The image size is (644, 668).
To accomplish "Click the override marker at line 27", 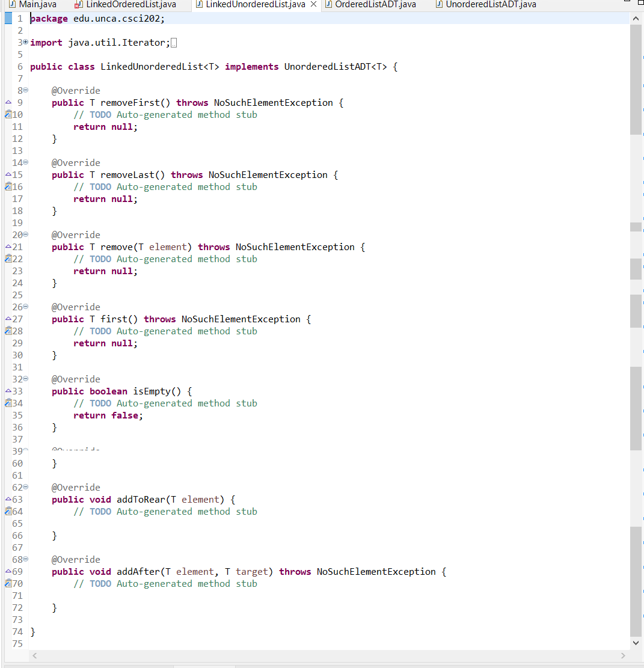I will click(8, 319).
